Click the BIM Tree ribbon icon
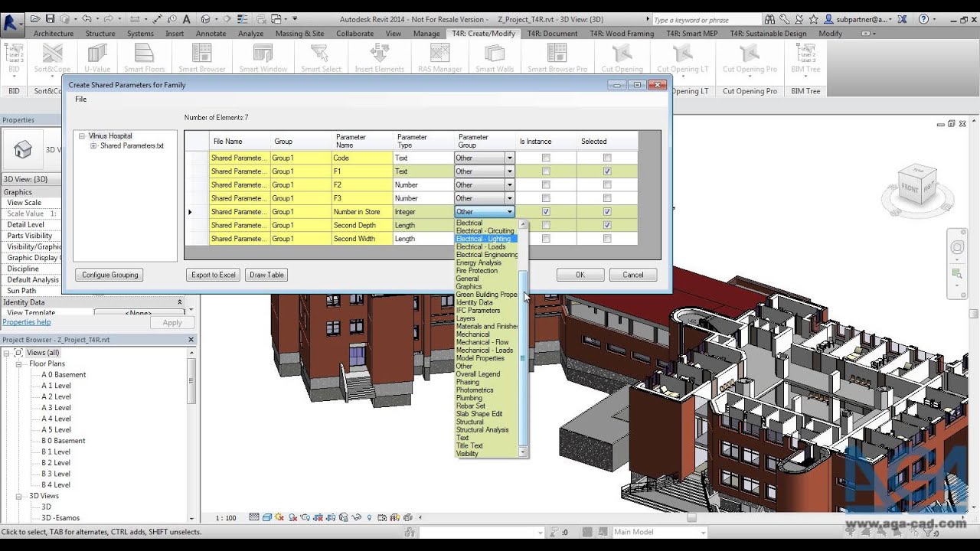 (x=805, y=53)
